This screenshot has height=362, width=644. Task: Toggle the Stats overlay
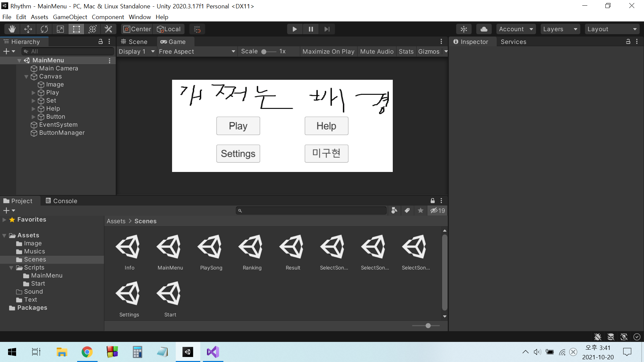click(406, 51)
